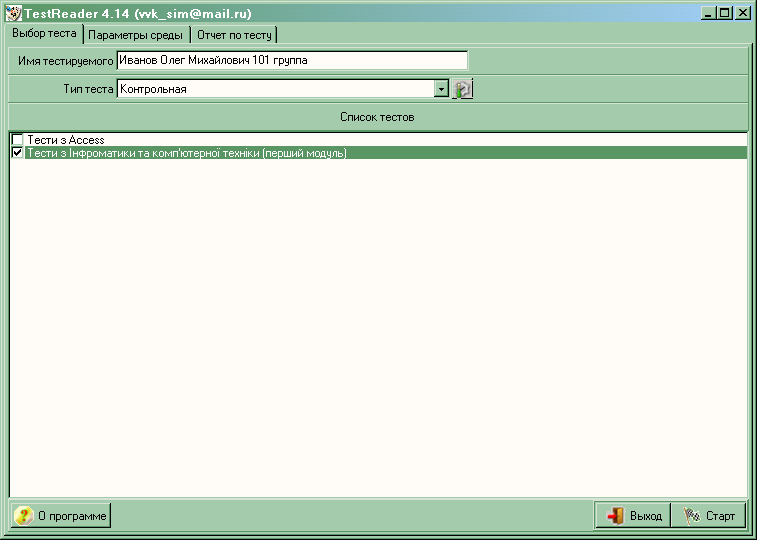The width and height of the screenshot is (757, 540).
Task: Click the Список тестов header
Action: point(378,117)
